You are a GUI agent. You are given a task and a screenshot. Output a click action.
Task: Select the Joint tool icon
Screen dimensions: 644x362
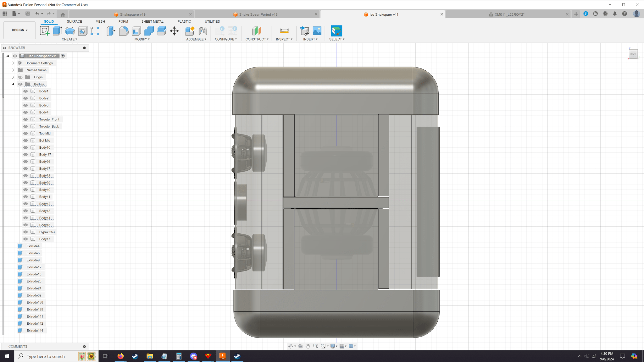(203, 31)
